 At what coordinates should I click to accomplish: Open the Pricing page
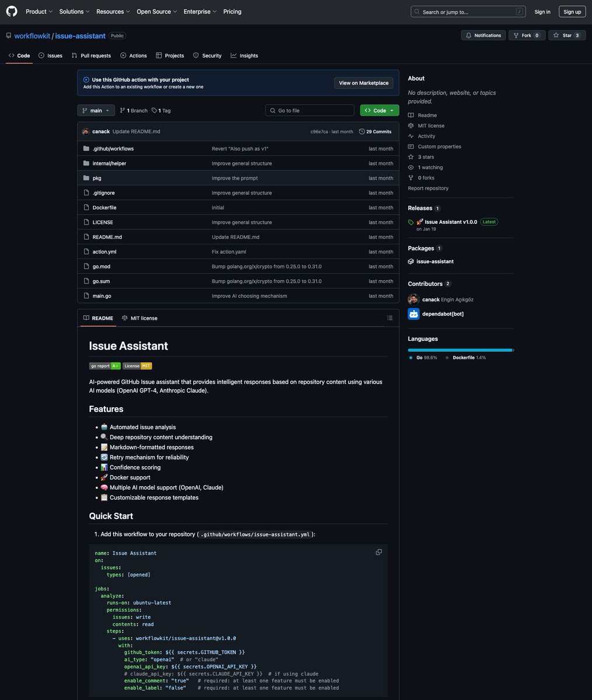coord(232,12)
